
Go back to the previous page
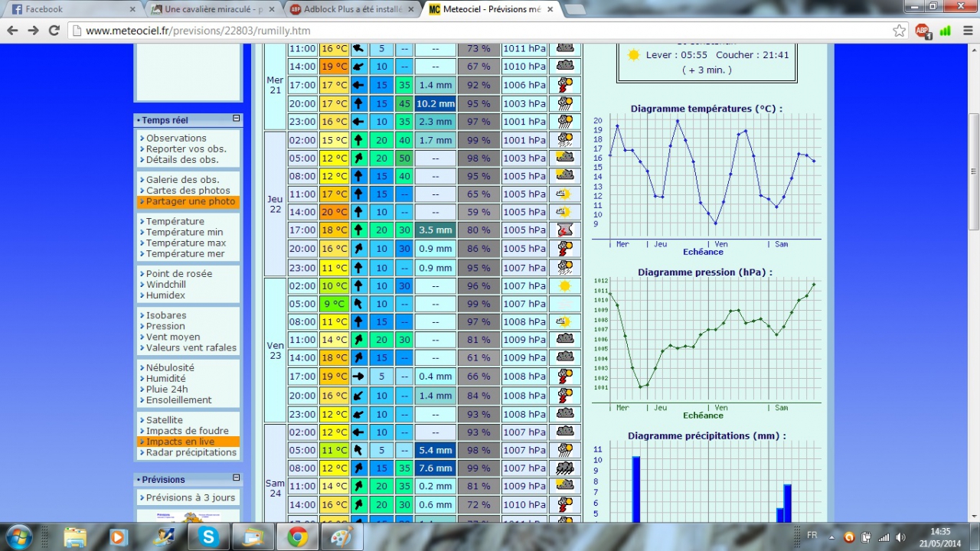[12, 31]
